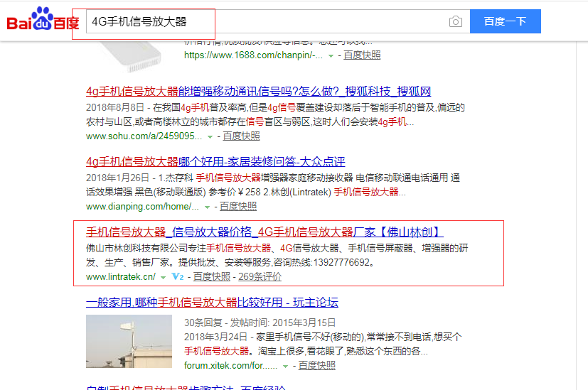The width and height of the screenshot is (588, 390).
Task: Open 百度快照 for the lintratek.cn result
Action: 212,276
